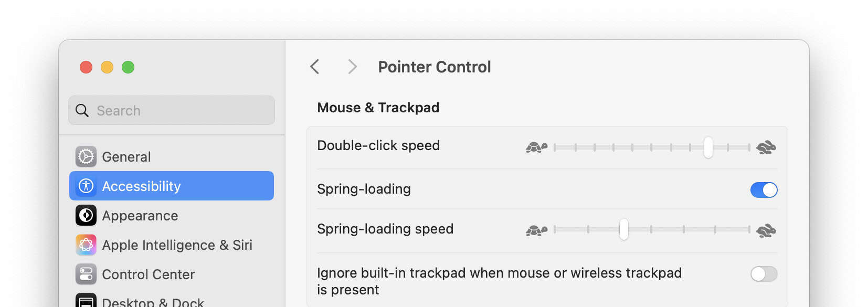Click the turtle icon beside Double-click speed

point(536,147)
